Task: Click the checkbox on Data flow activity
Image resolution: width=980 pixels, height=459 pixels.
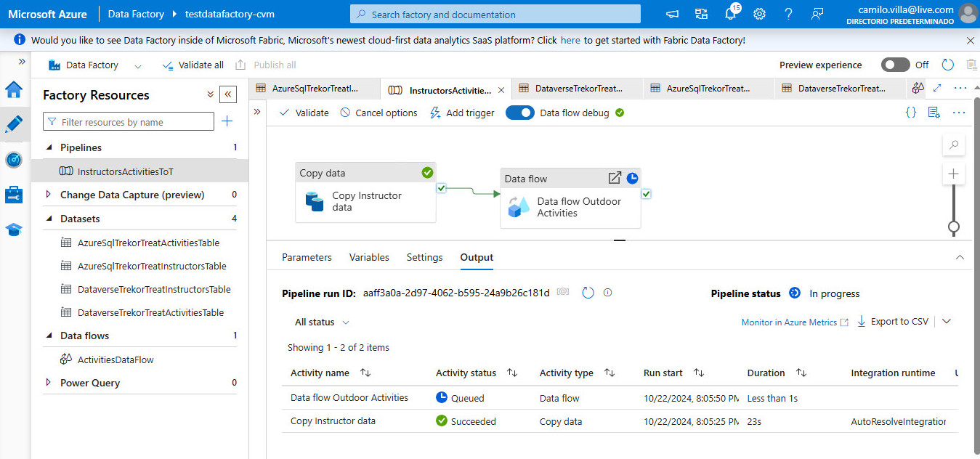Action: (x=647, y=194)
